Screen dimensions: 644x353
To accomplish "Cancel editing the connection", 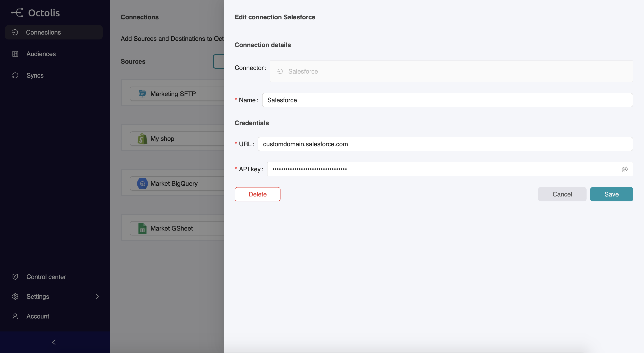I will (x=562, y=194).
